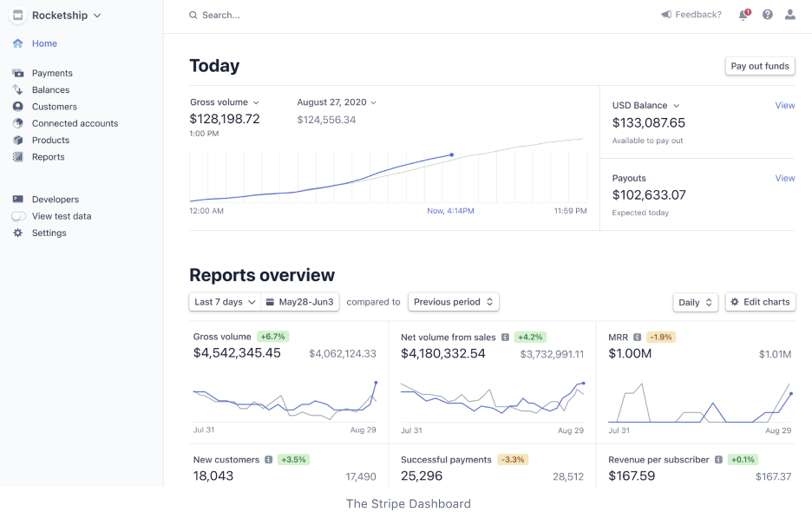Open the help question mark icon
The image size is (812, 512).
pos(766,15)
